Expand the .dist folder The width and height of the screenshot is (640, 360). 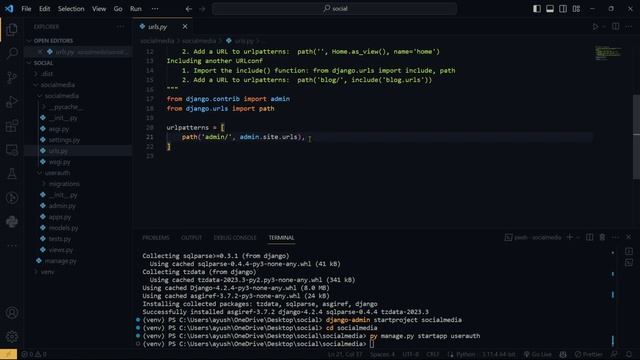(x=47, y=74)
